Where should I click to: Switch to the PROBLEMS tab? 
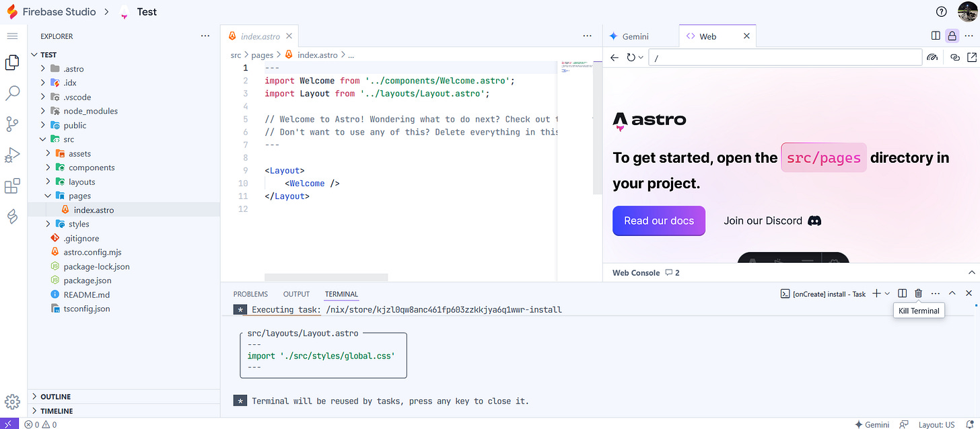pyautogui.click(x=250, y=294)
